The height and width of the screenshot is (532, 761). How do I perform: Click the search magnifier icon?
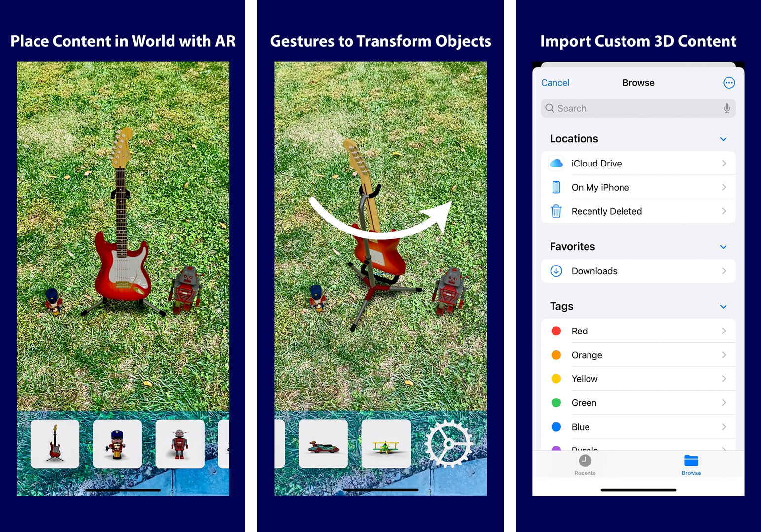pos(550,108)
